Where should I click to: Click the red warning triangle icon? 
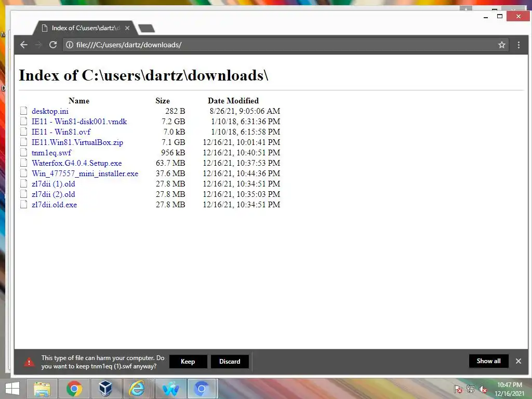tap(29, 362)
